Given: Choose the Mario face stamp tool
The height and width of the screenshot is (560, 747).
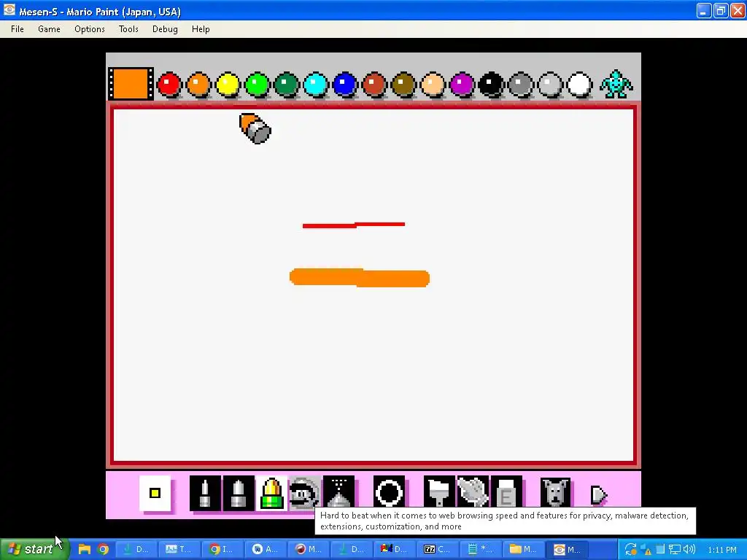Looking at the screenshot, I should coord(305,493).
